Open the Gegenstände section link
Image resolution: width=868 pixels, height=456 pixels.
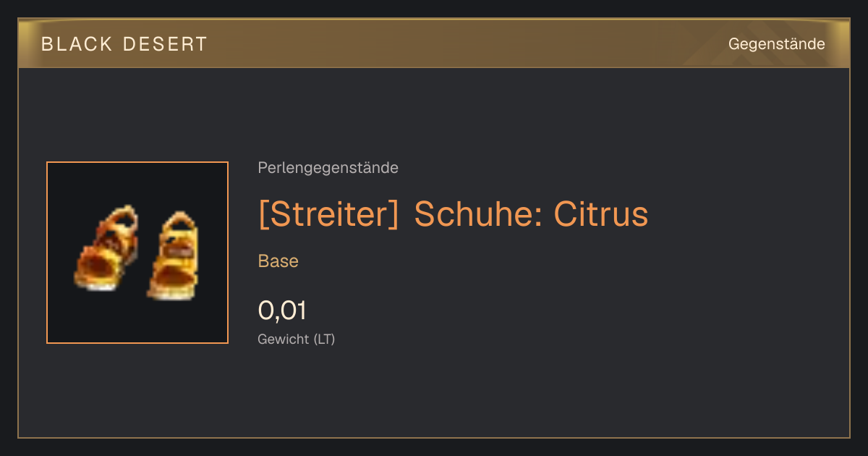[x=776, y=44]
